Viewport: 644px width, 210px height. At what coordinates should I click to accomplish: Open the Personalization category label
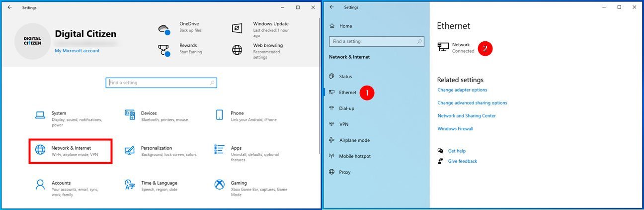157,148
